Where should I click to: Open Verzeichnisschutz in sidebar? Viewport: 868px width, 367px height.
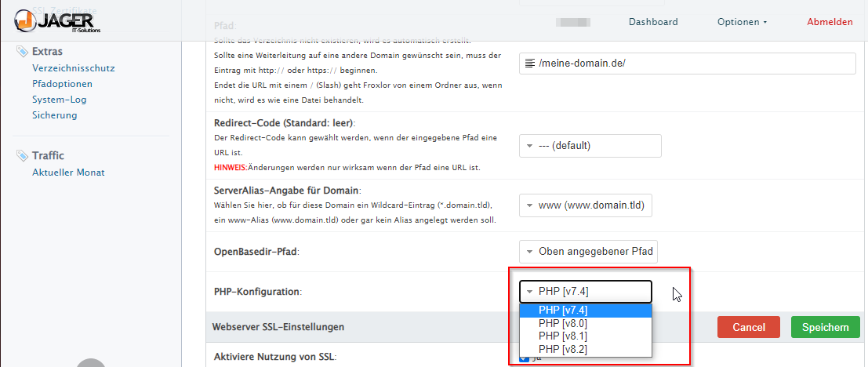74,68
